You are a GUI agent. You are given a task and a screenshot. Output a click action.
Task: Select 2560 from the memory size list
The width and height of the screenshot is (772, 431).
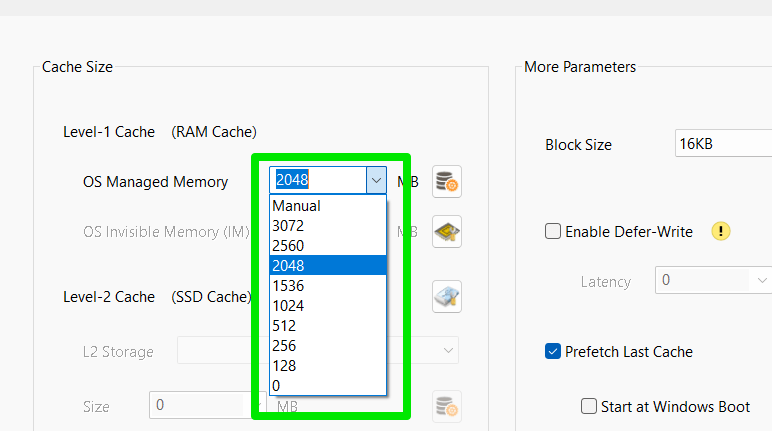point(288,246)
